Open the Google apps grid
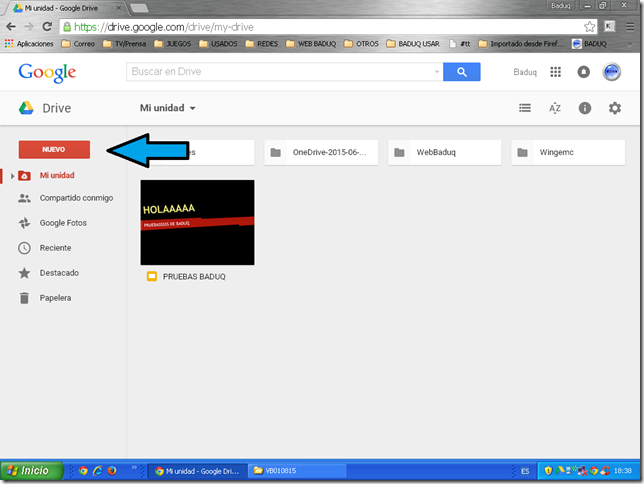This screenshot has height=484, width=644. [x=556, y=72]
